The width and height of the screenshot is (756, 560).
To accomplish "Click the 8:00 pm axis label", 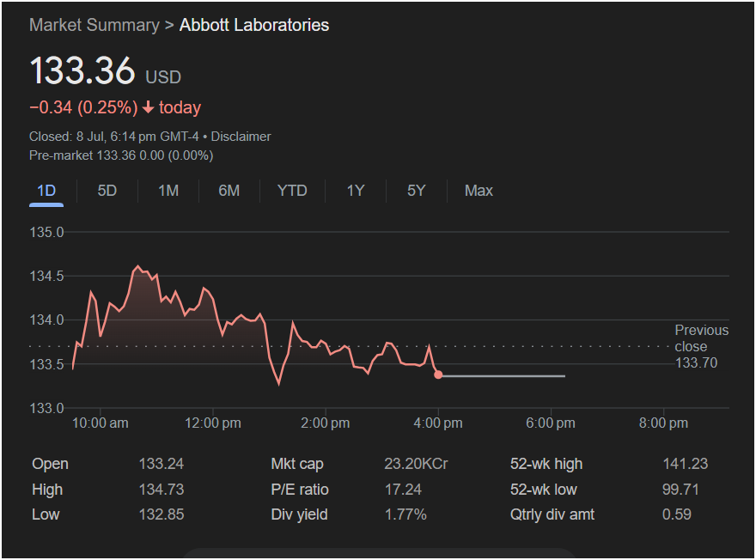I will pos(663,423).
